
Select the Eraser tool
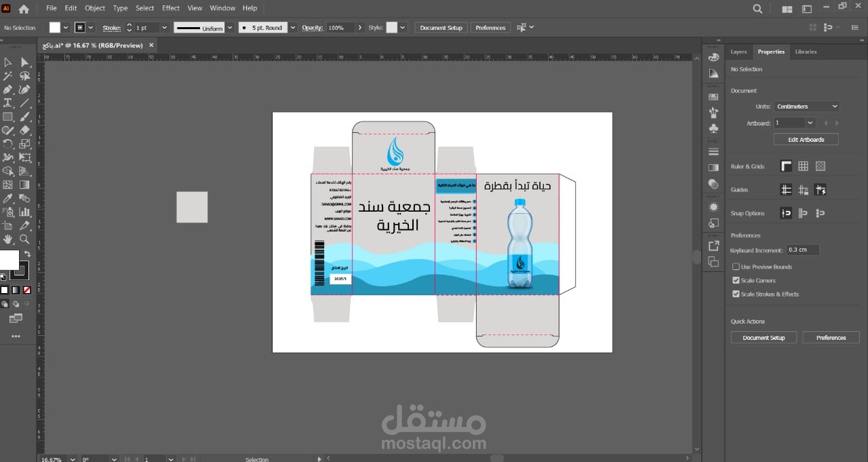[24, 130]
